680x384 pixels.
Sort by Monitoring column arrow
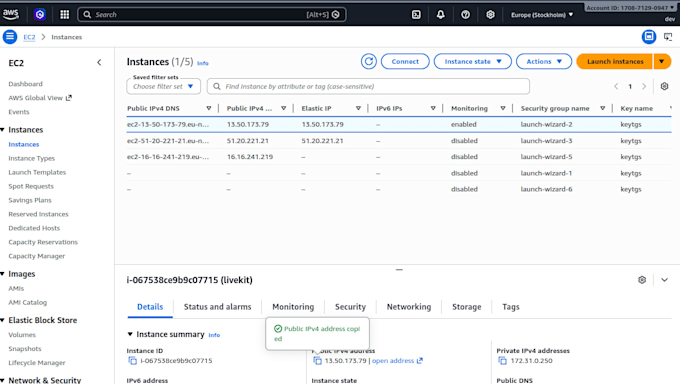point(503,108)
